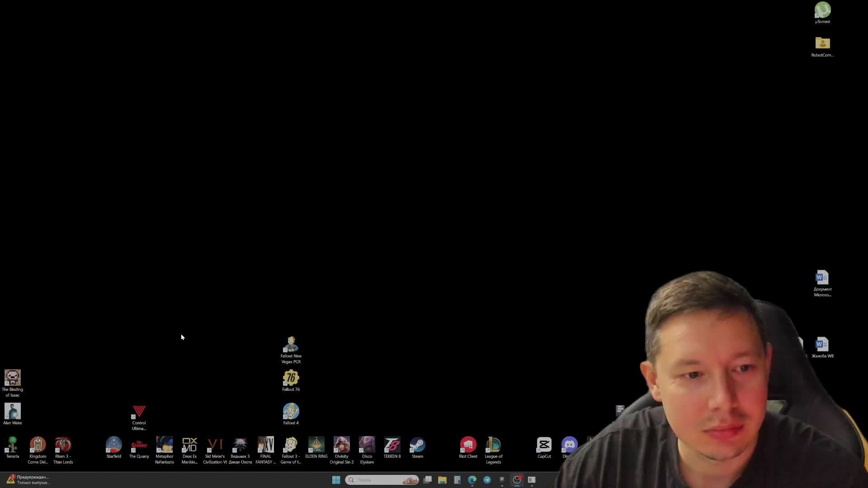868x488 pixels.
Task: Select the RobotCom folder on desktop
Action: 822,44
